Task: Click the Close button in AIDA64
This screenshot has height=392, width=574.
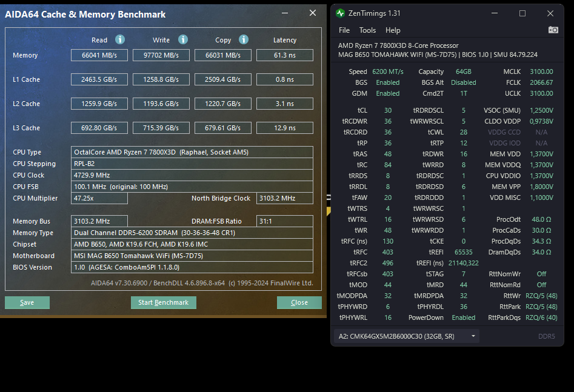Action: 299,302
